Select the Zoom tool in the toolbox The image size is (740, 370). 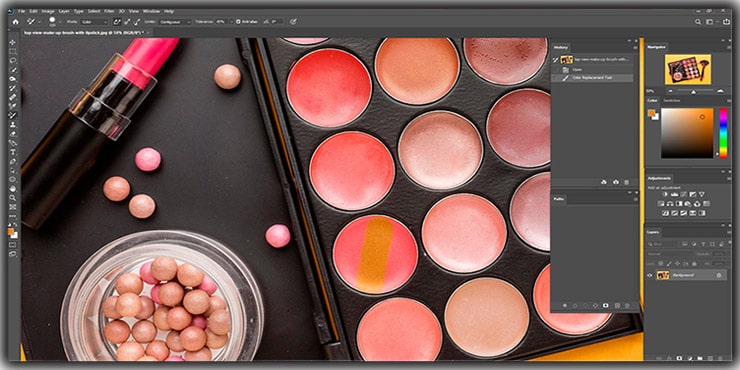(13, 198)
